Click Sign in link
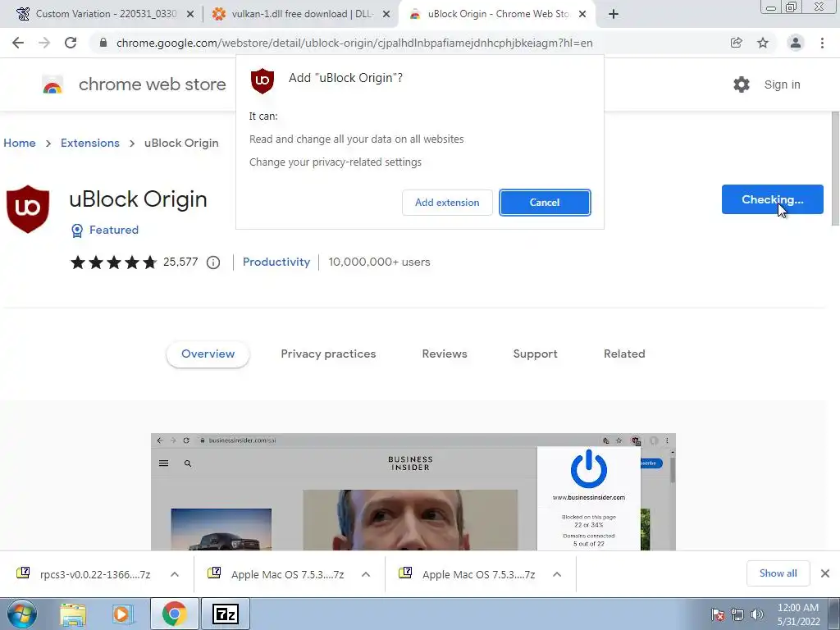The height and width of the screenshot is (630, 840). coord(782,84)
